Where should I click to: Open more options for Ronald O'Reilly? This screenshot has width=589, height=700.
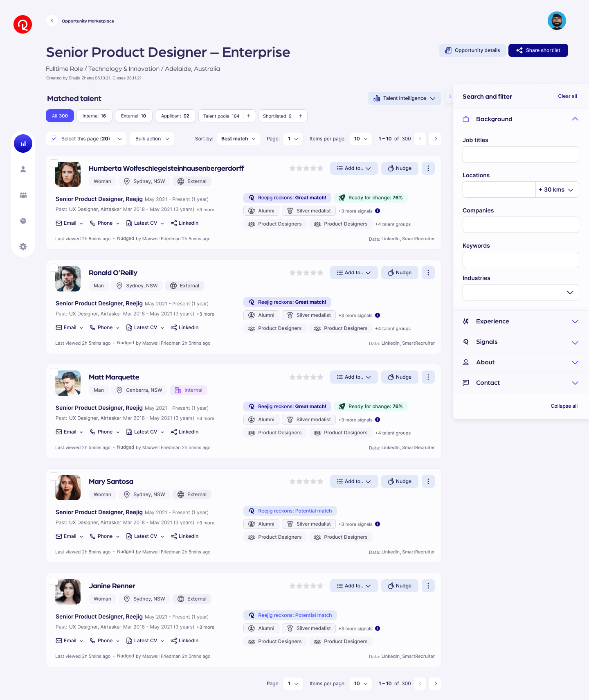tap(428, 273)
